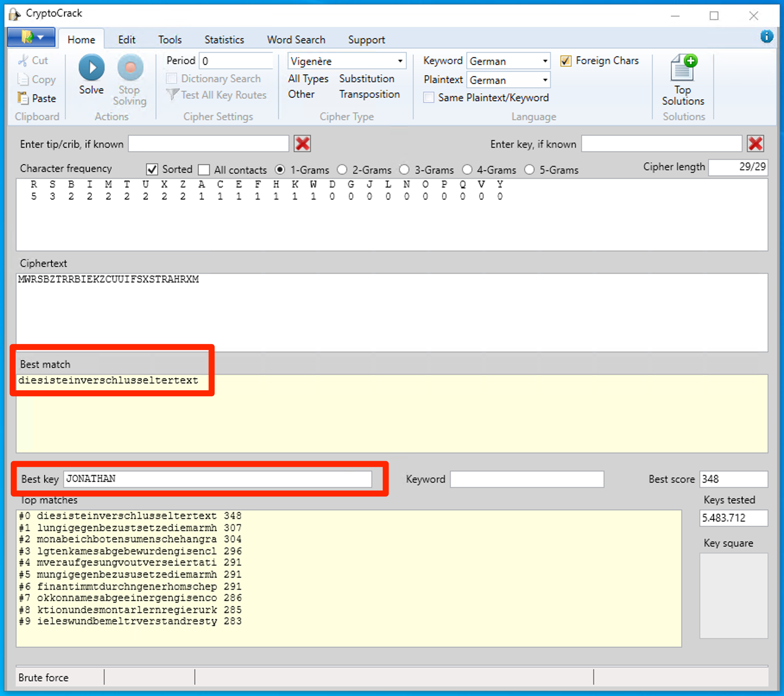784x696 pixels.
Task: Click the Keys tested value 5.483.712
Action: [x=733, y=518]
